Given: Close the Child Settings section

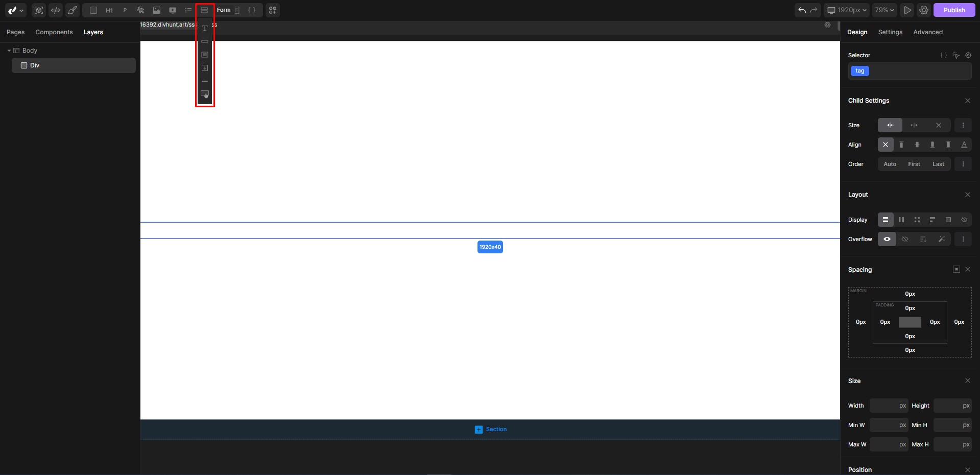Looking at the screenshot, I should 968,101.
